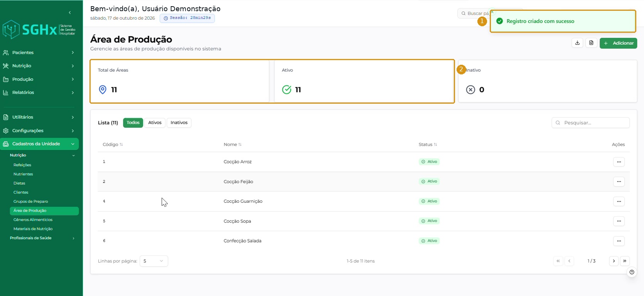The height and width of the screenshot is (296, 644).
Task: Click the SGHx logo
Action: click(39, 30)
